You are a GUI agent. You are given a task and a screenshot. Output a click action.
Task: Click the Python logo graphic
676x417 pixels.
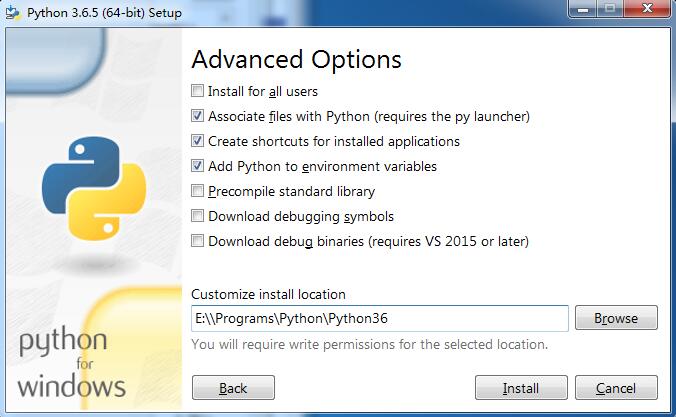(x=94, y=188)
